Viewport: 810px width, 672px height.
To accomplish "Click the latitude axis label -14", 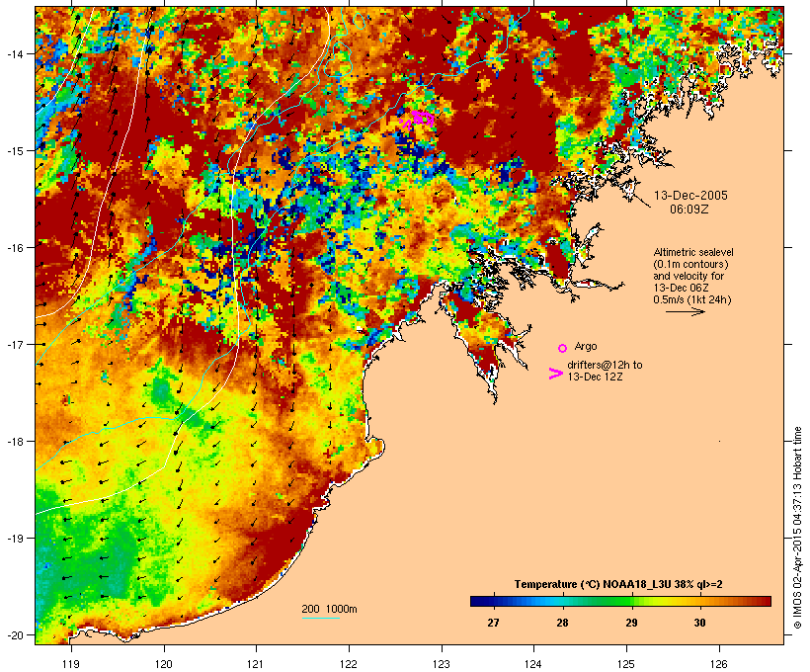I will (x=14, y=53).
